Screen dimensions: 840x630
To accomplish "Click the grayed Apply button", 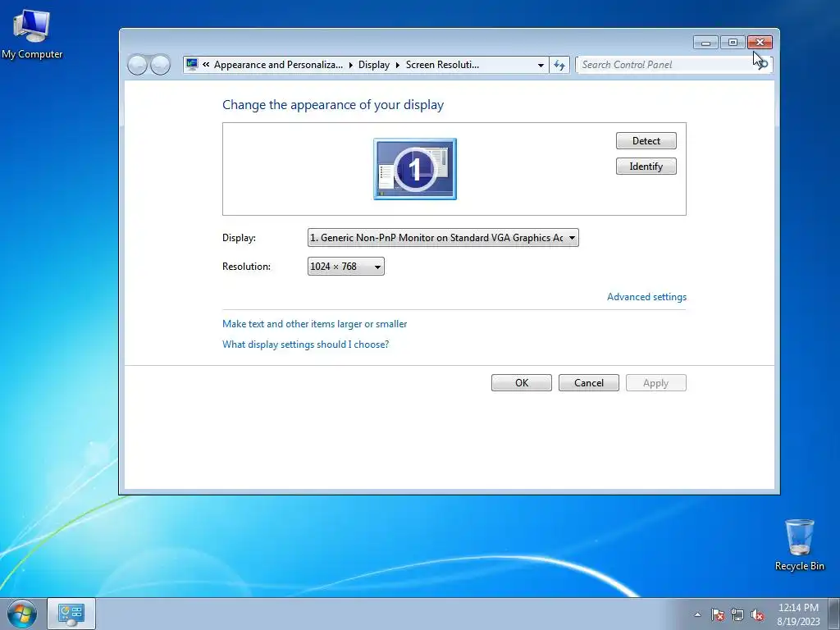I will [655, 383].
